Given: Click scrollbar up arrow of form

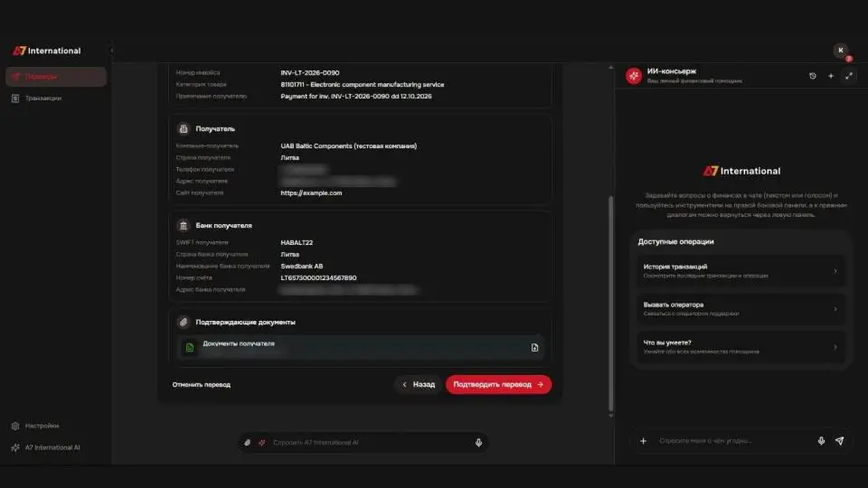Looking at the screenshot, I should pos(610,68).
